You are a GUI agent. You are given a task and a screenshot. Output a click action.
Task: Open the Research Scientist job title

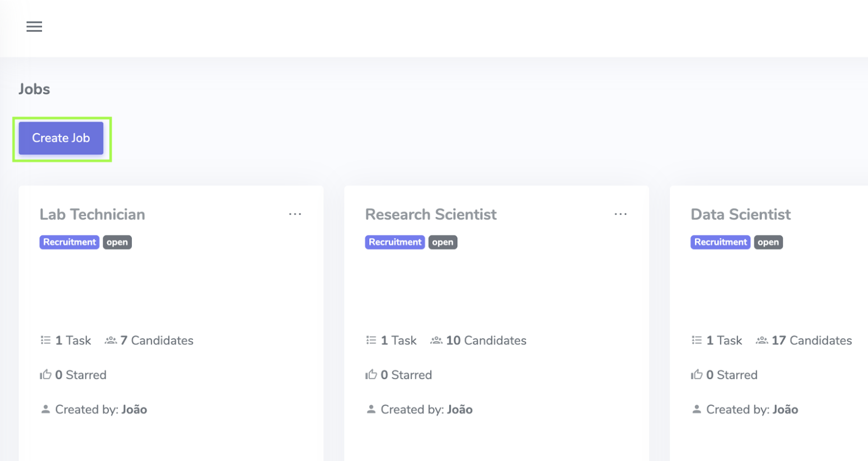coord(431,214)
